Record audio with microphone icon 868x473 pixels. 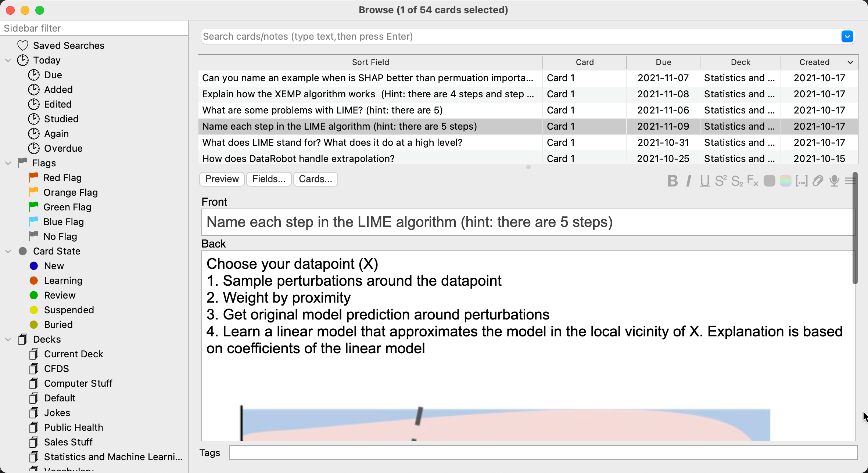(x=834, y=181)
